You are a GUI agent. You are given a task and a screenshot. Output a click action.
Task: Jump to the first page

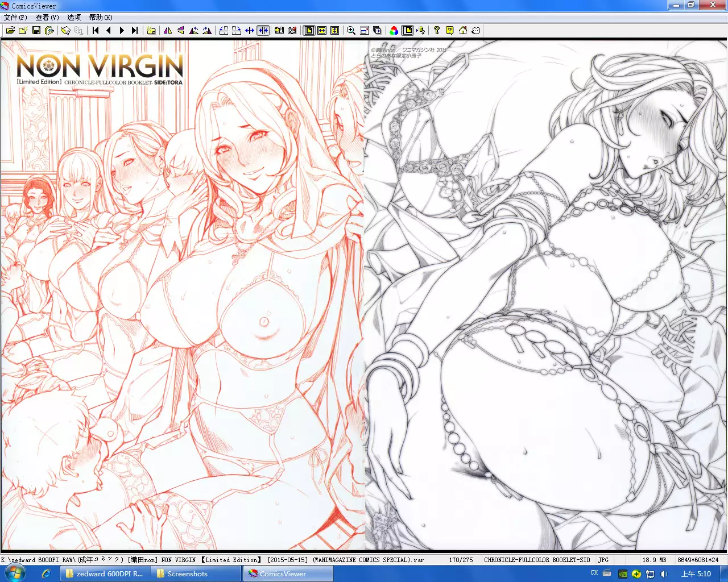[x=96, y=31]
